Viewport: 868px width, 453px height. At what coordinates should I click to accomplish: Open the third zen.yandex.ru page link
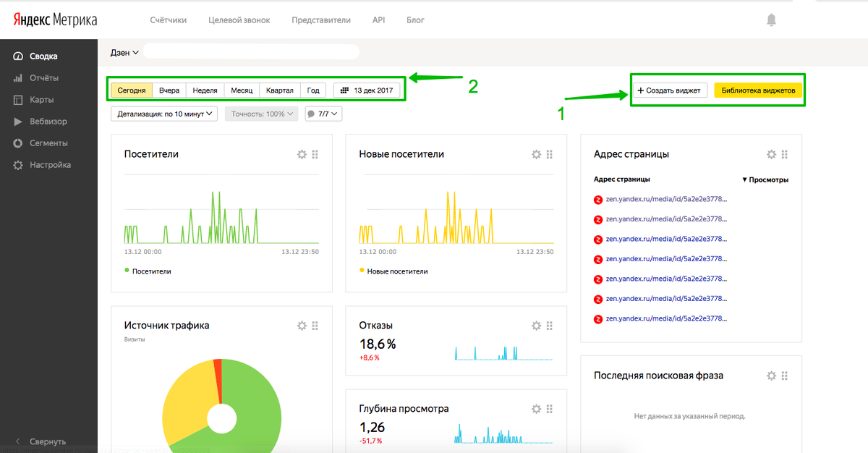click(x=666, y=239)
